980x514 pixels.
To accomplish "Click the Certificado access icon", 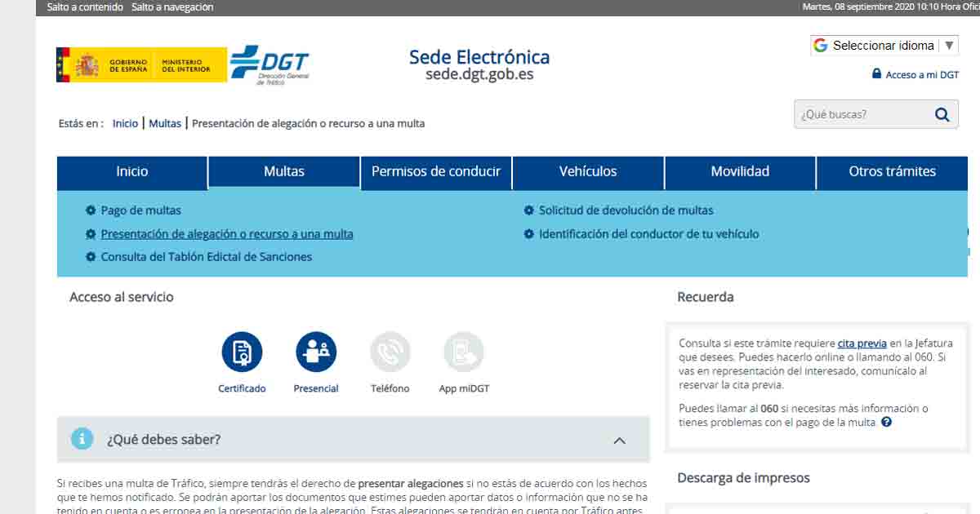I will pos(242,352).
